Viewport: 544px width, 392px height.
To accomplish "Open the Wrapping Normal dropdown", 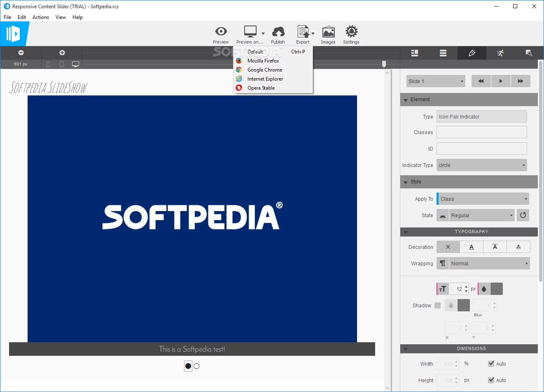I will [489, 263].
